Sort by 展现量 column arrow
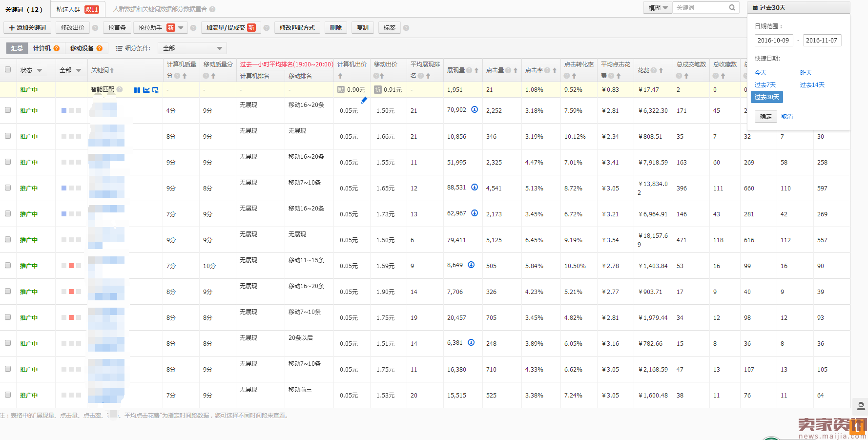 coord(476,71)
